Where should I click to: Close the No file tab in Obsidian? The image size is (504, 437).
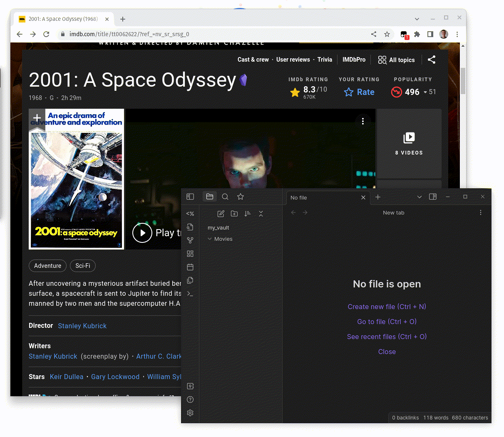[x=363, y=197]
